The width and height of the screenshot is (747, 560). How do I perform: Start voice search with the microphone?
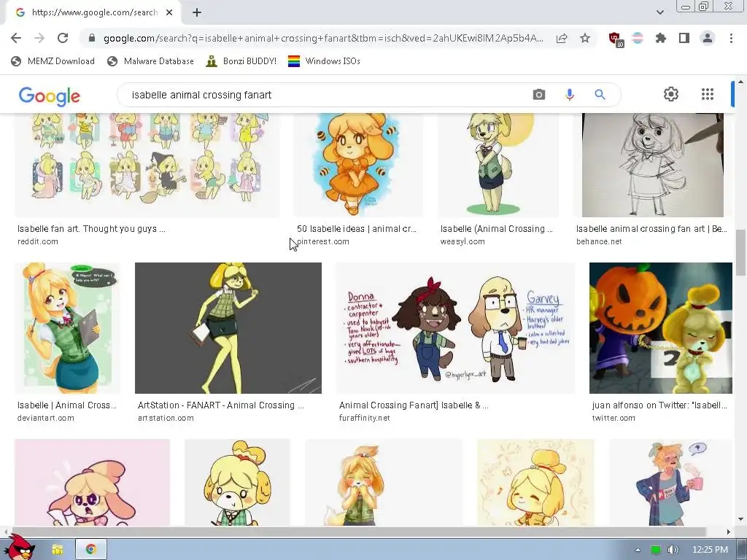[569, 95]
